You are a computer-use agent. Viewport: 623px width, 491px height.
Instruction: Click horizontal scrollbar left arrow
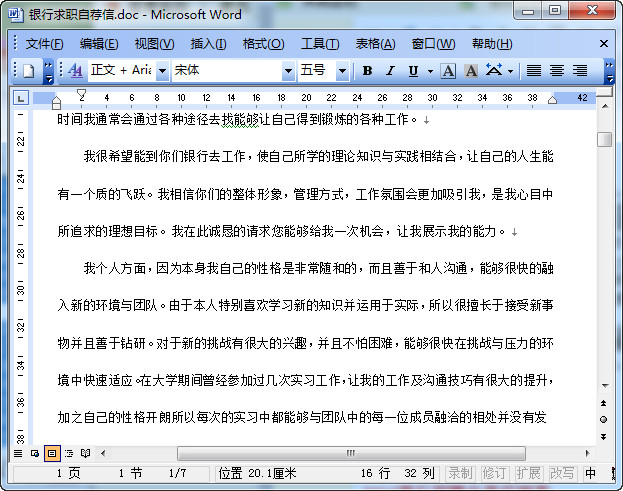coord(103,453)
